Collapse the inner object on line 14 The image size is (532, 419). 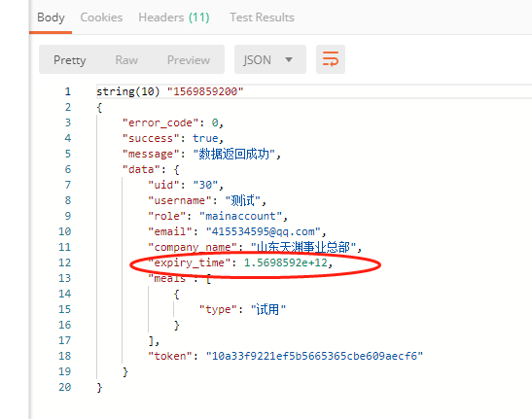[176, 295]
